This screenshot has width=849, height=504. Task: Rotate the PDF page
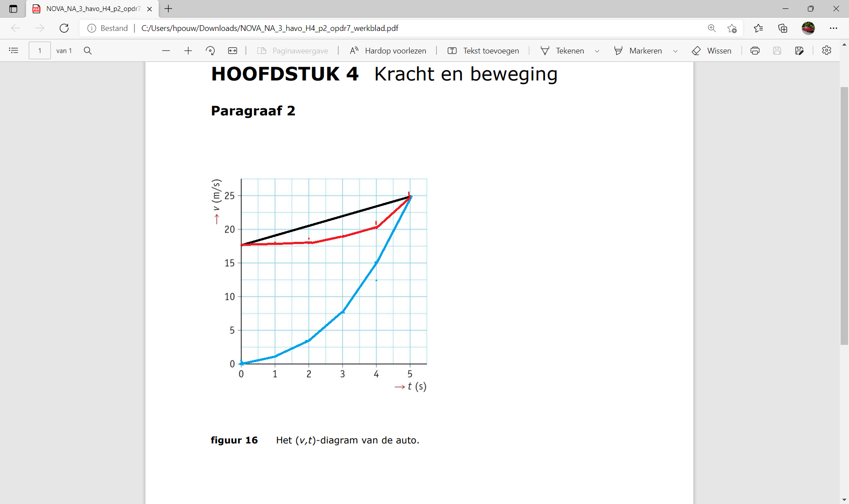pyautogui.click(x=210, y=51)
